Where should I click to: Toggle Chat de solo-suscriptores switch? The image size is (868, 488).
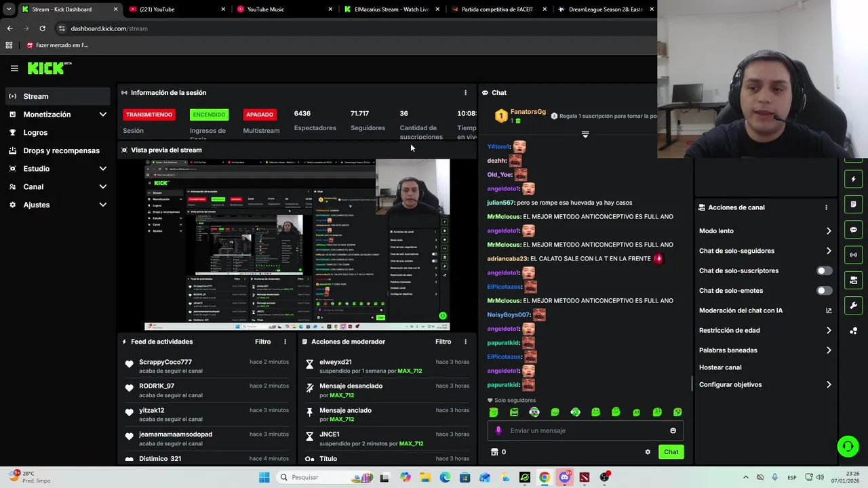coord(824,270)
